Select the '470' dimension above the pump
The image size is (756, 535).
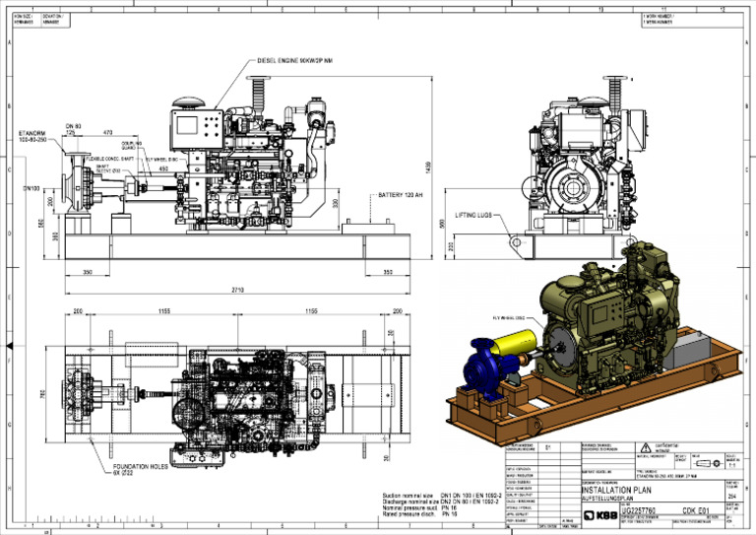coord(108,132)
